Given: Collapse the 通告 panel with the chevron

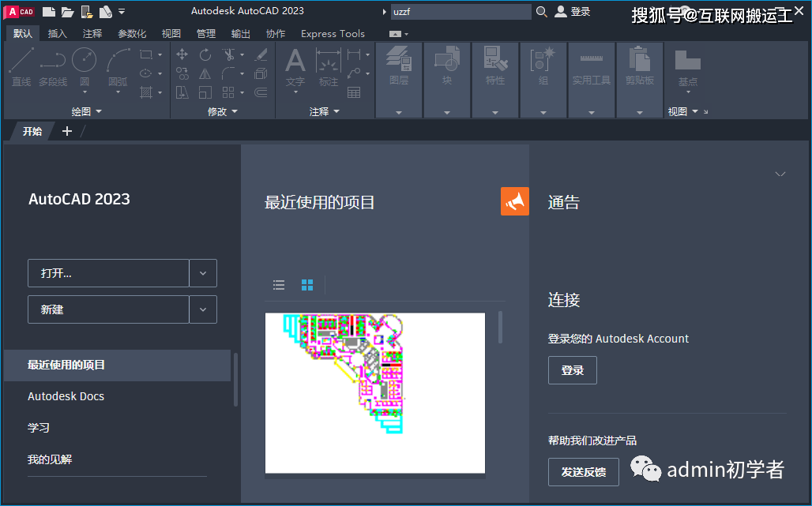Looking at the screenshot, I should pos(780,174).
